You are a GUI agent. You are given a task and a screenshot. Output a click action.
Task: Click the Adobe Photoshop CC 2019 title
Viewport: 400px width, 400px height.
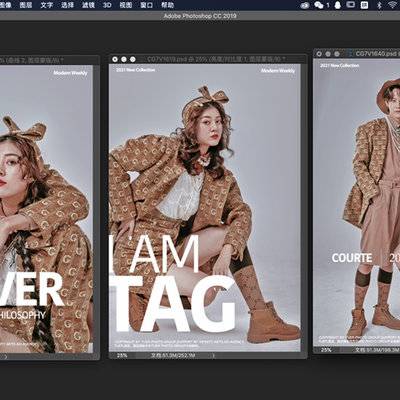click(200, 16)
